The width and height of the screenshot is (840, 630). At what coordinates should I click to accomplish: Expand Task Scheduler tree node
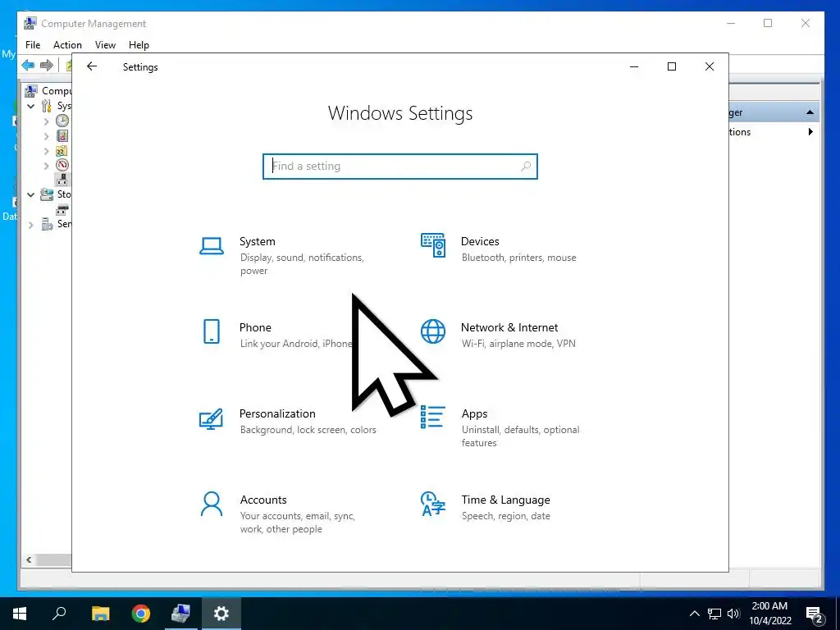pos(47,121)
